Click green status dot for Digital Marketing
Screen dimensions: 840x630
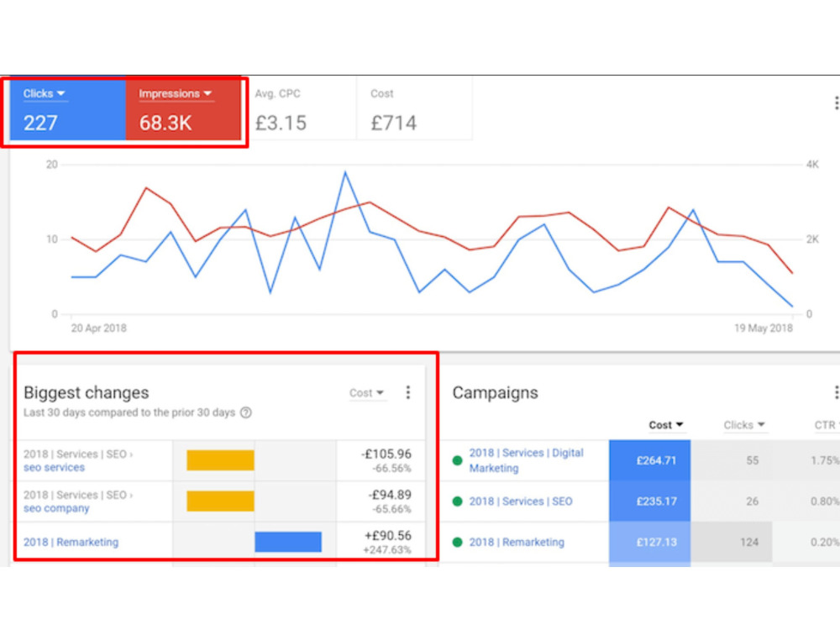point(458,460)
